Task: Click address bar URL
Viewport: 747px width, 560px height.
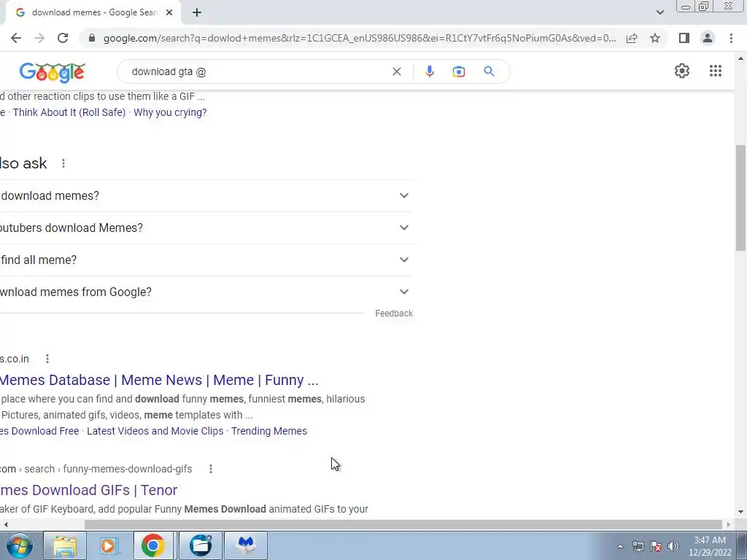Action: coord(360,38)
